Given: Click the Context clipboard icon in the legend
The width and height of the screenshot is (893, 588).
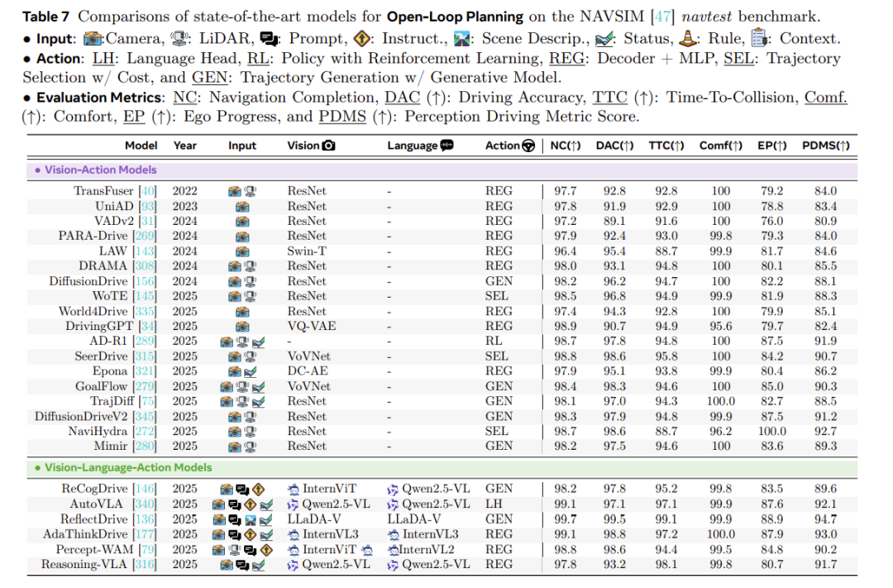Looking at the screenshot, I should tap(757, 38).
